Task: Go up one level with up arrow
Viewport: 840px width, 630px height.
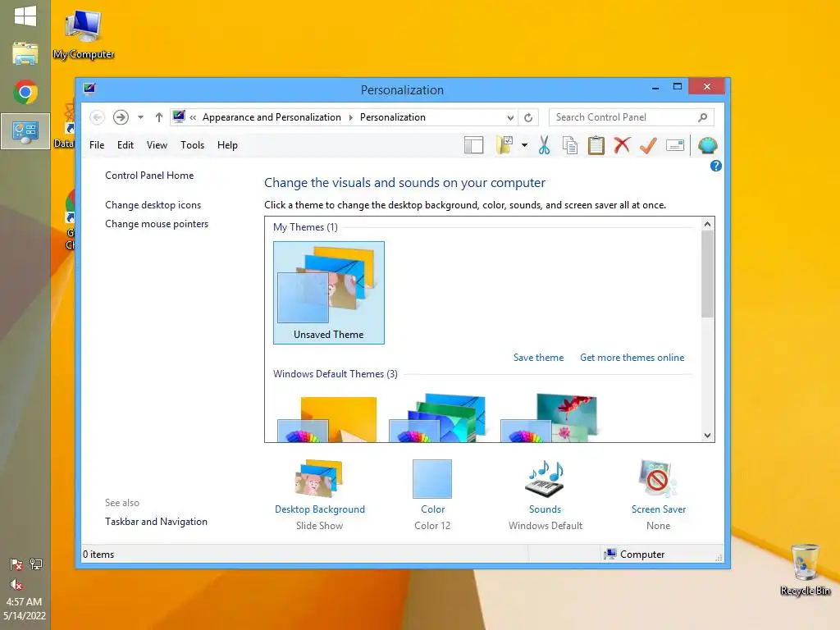Action: 158,117
